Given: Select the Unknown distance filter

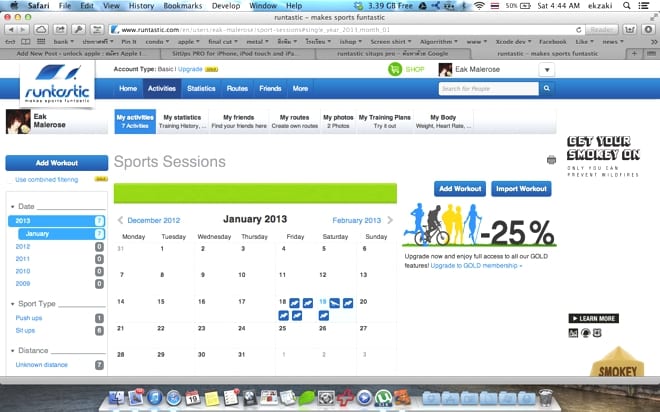Looking at the screenshot, I should 42,364.
